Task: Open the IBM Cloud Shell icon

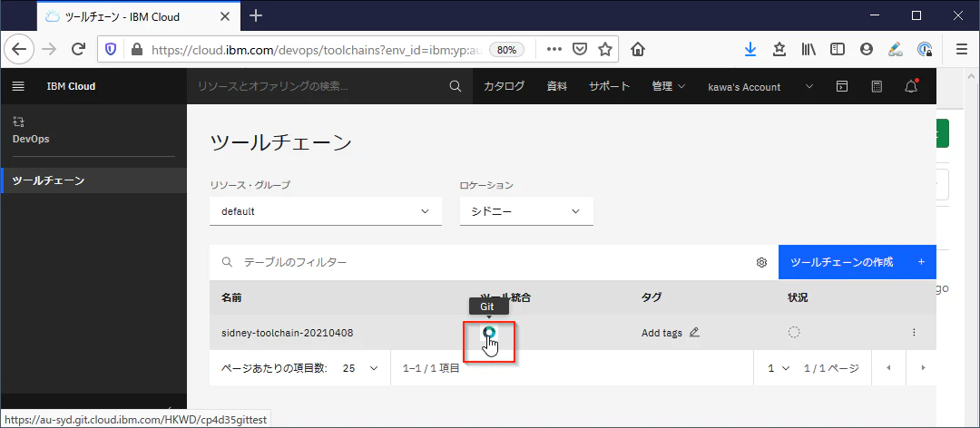Action: pyautogui.click(x=843, y=87)
